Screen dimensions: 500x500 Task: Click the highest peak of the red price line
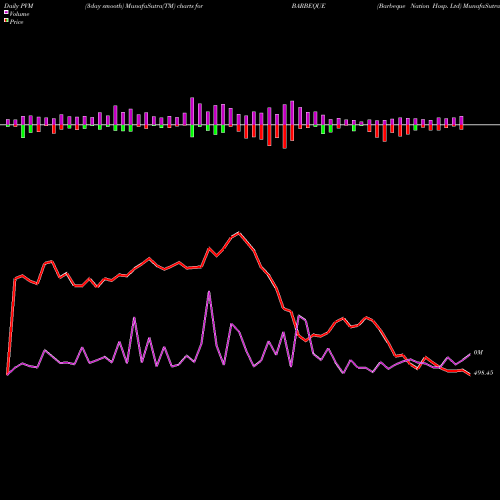tap(239, 232)
